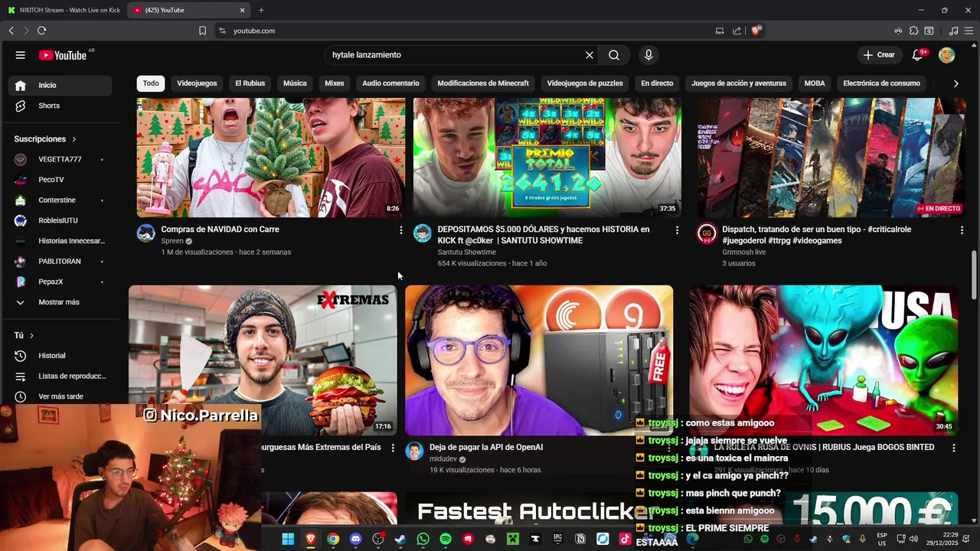Open Notion from the taskbar
This screenshot has width=980, height=551.
tap(580, 540)
